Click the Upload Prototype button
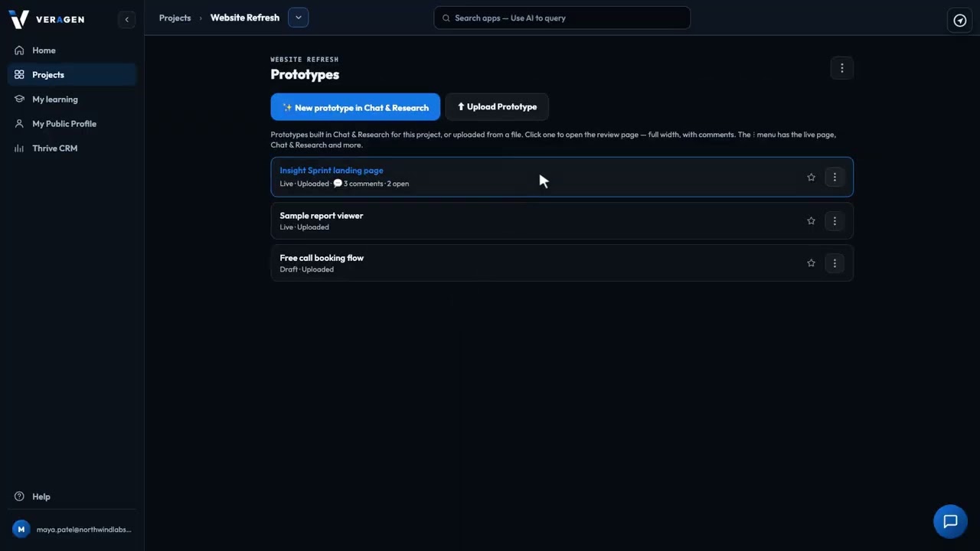This screenshot has width=980, height=551. point(497,107)
